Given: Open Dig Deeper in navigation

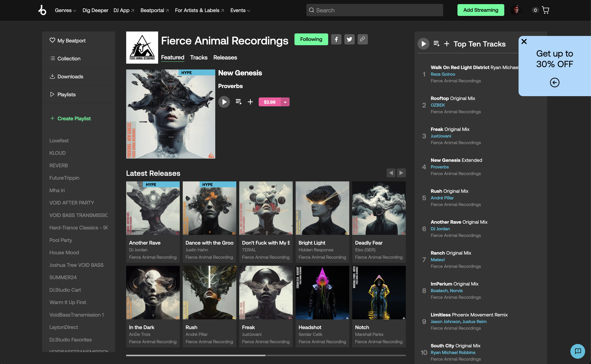Looking at the screenshot, I should pyautogui.click(x=95, y=10).
